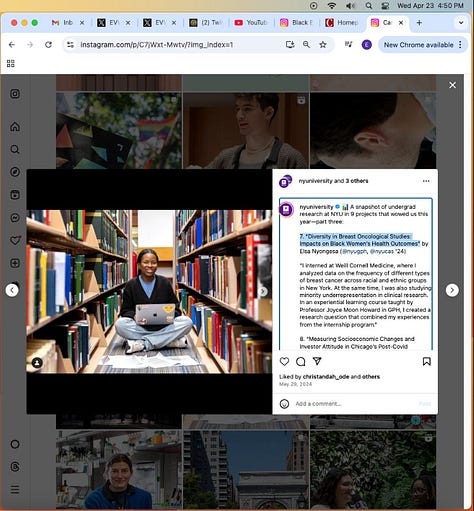Open Reels icon in sidebar
474x511 pixels.
(15, 195)
